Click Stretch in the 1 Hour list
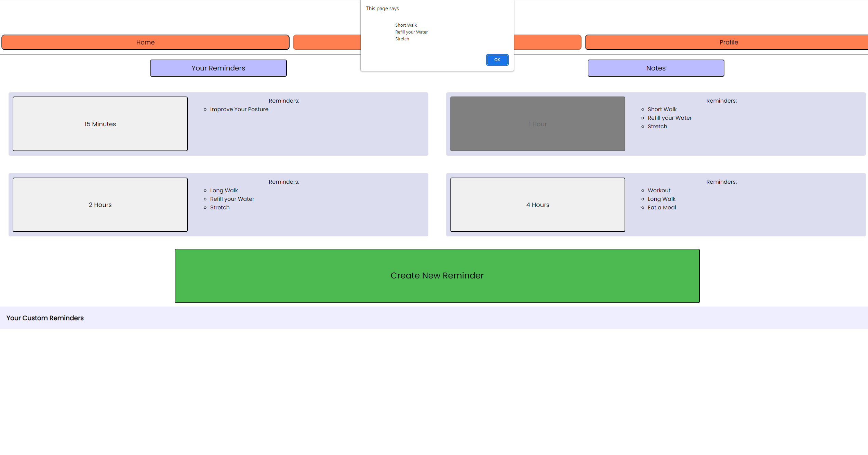The image size is (868, 455). 657,126
